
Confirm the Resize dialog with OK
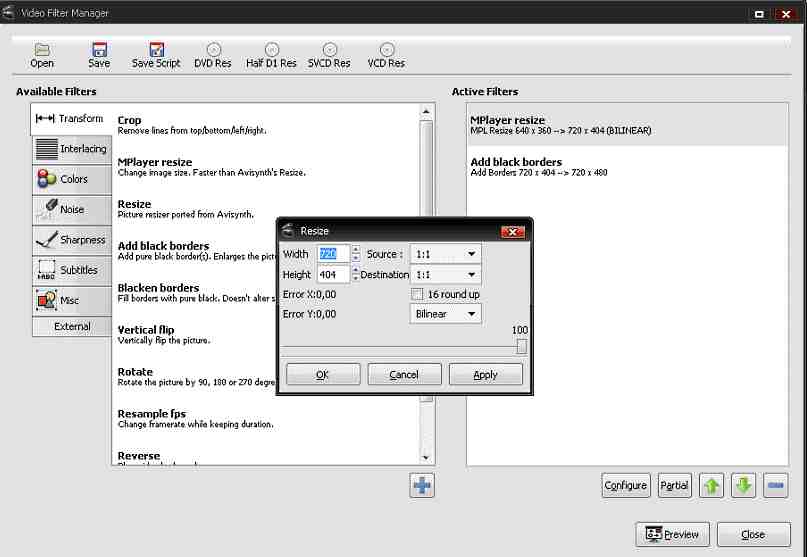(x=323, y=375)
